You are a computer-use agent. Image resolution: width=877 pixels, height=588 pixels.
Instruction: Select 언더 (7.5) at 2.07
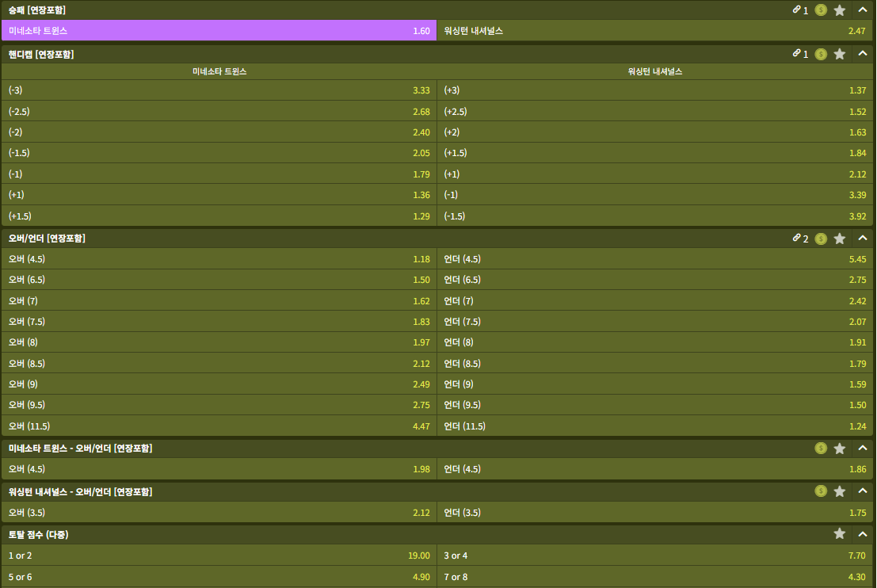pos(655,322)
